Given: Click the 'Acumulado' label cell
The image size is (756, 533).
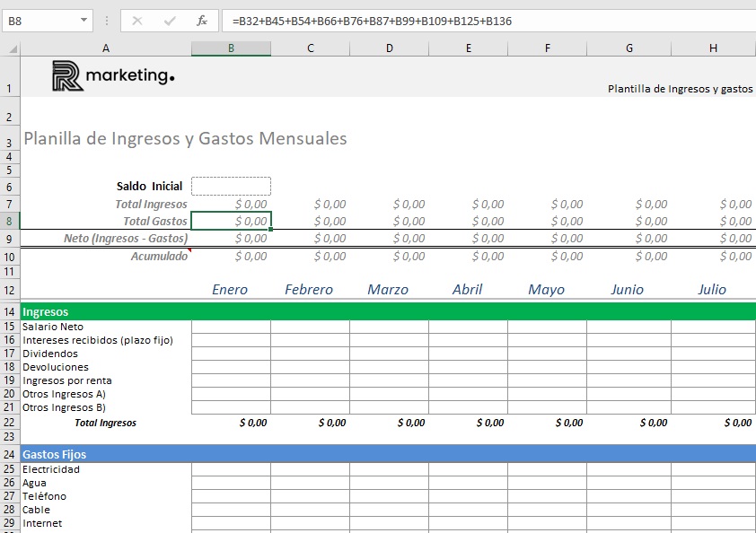Looking at the screenshot, I should pos(159,256).
